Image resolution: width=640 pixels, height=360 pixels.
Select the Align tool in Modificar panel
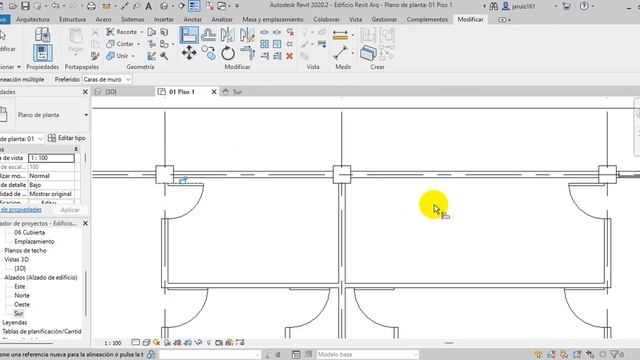[189, 35]
